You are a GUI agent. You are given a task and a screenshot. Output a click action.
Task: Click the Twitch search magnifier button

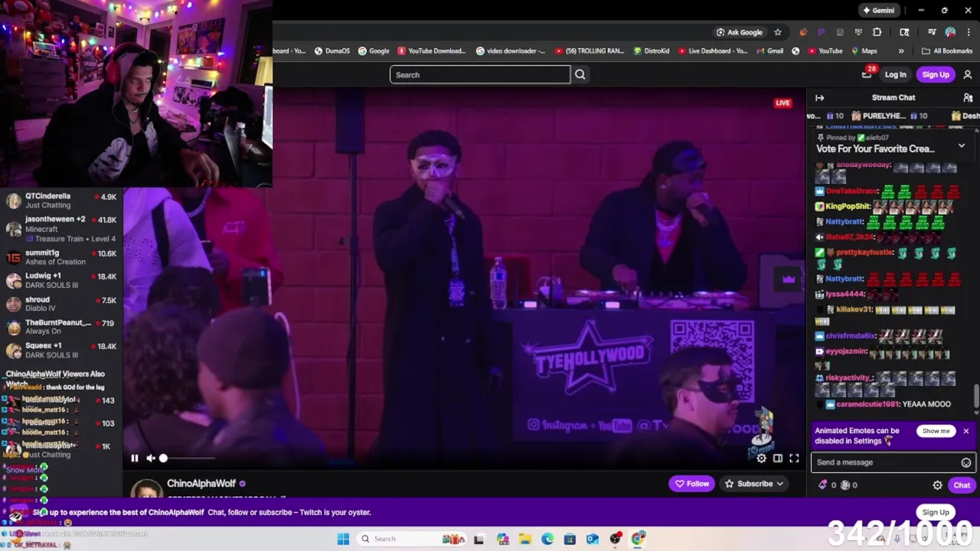point(580,75)
